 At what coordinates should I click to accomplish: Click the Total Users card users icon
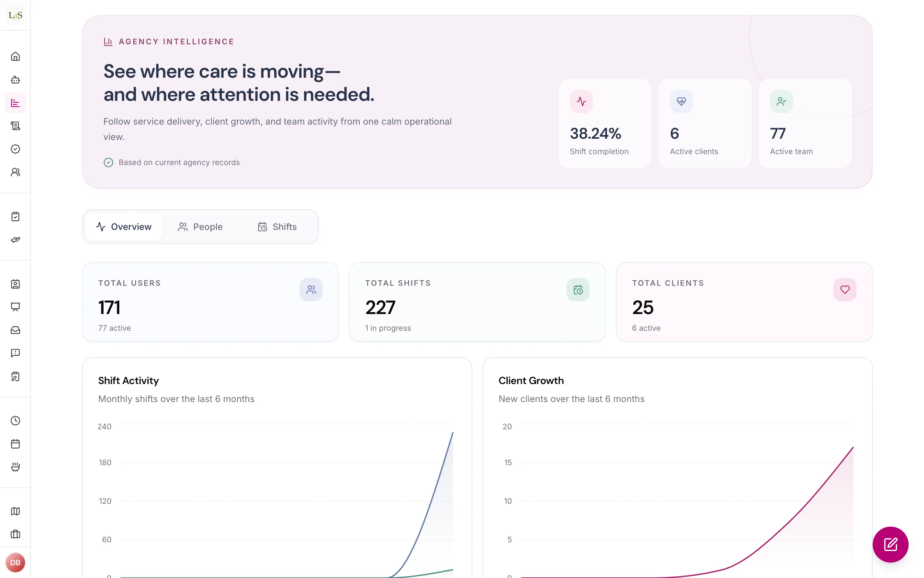pos(311,290)
